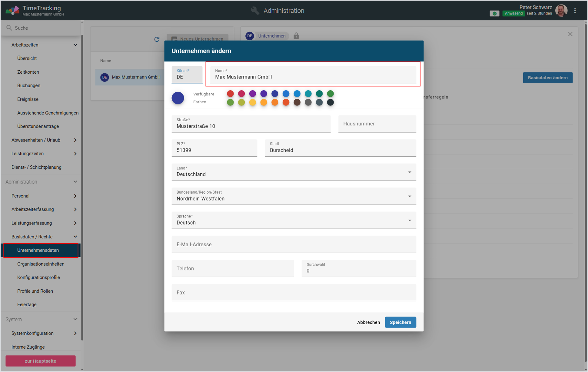
Task: Click the DE badge for Max Mustermann GmbH
Action: pos(104,77)
